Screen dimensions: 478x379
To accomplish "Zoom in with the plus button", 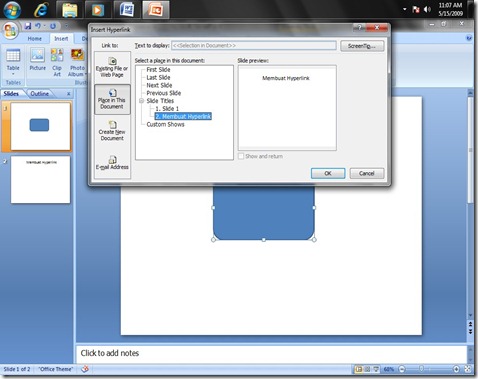I will click(456, 369).
